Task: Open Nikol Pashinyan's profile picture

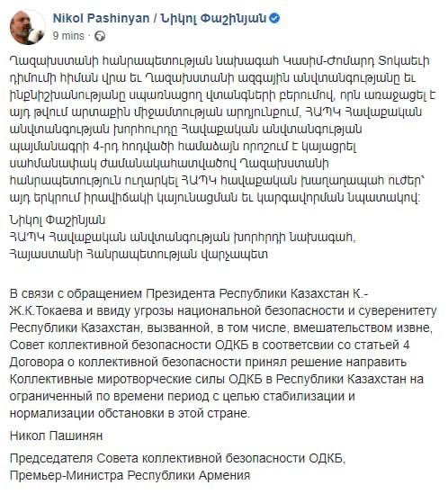Action: pos(27,27)
